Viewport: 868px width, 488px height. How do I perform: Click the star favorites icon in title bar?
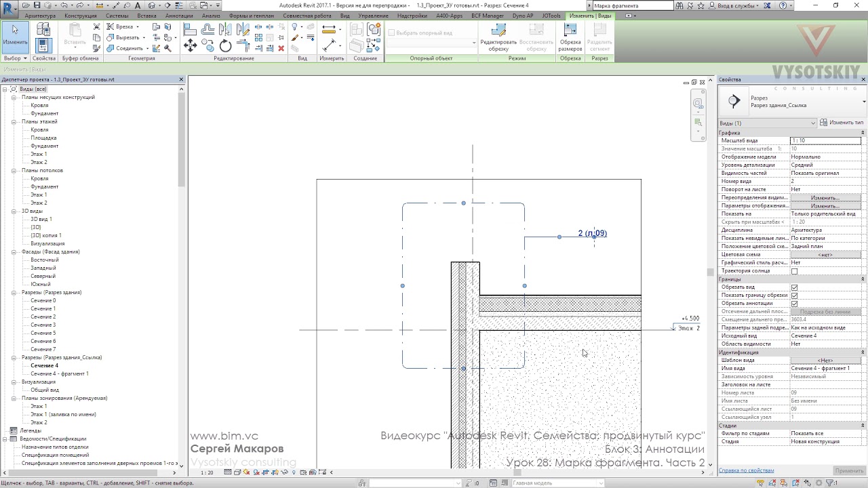pyautogui.click(x=703, y=5)
